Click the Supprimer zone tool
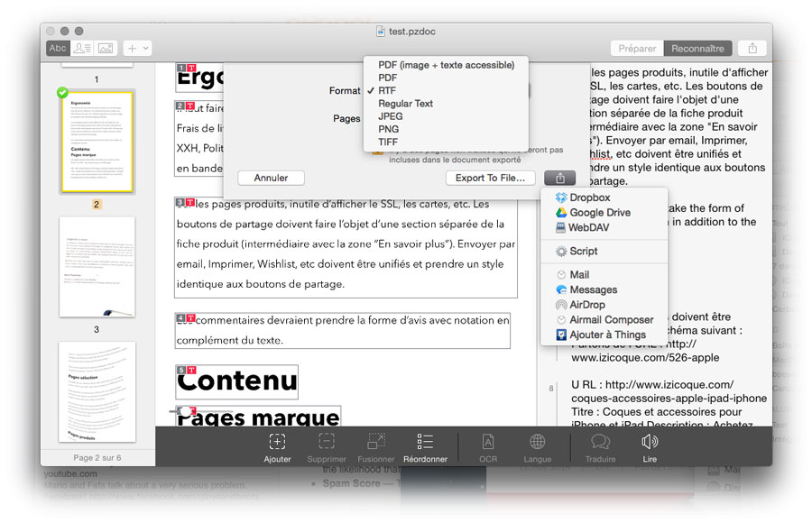The width and height of the screenshot is (812, 523). (327, 448)
